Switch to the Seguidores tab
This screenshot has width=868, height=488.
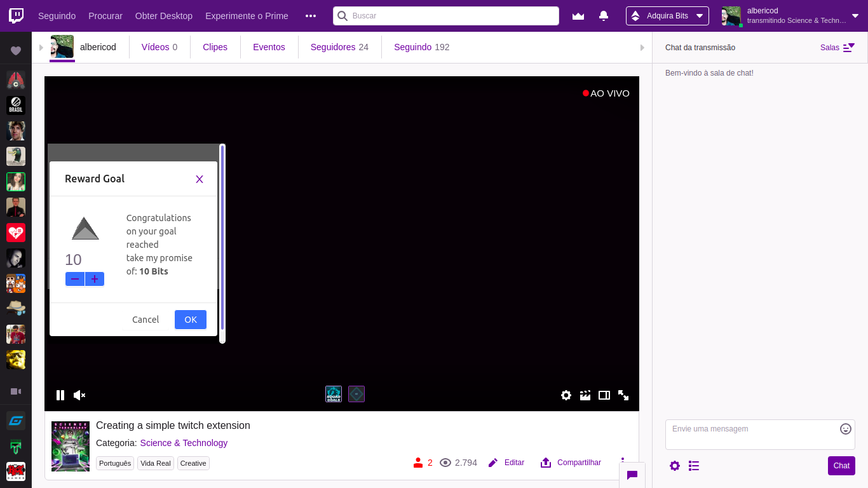(x=339, y=47)
